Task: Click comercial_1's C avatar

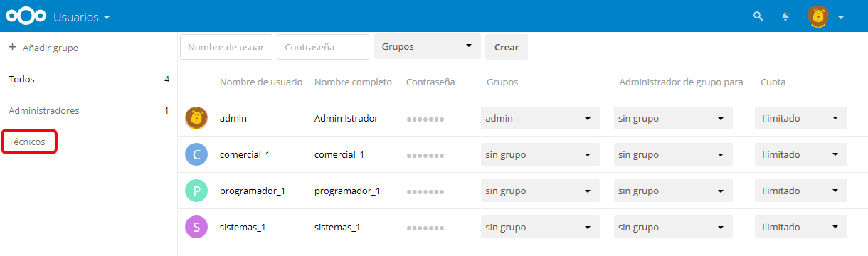Action: [196, 154]
